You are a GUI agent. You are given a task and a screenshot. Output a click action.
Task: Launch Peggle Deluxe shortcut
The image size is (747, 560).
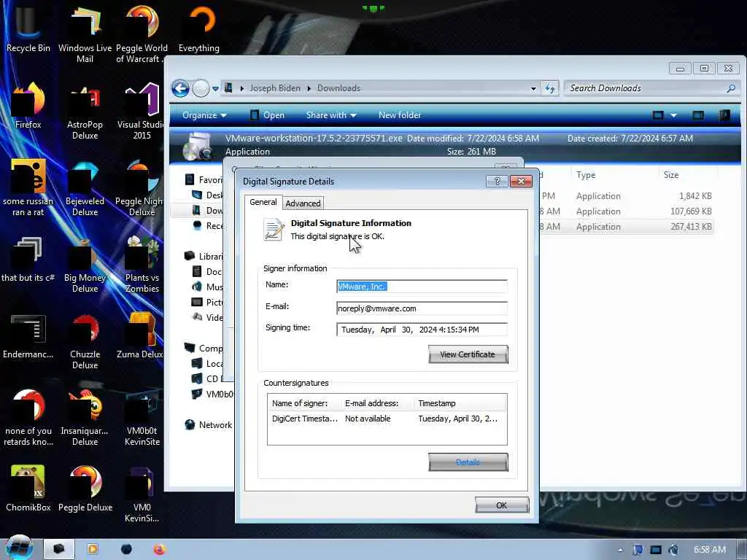pyautogui.click(x=85, y=489)
